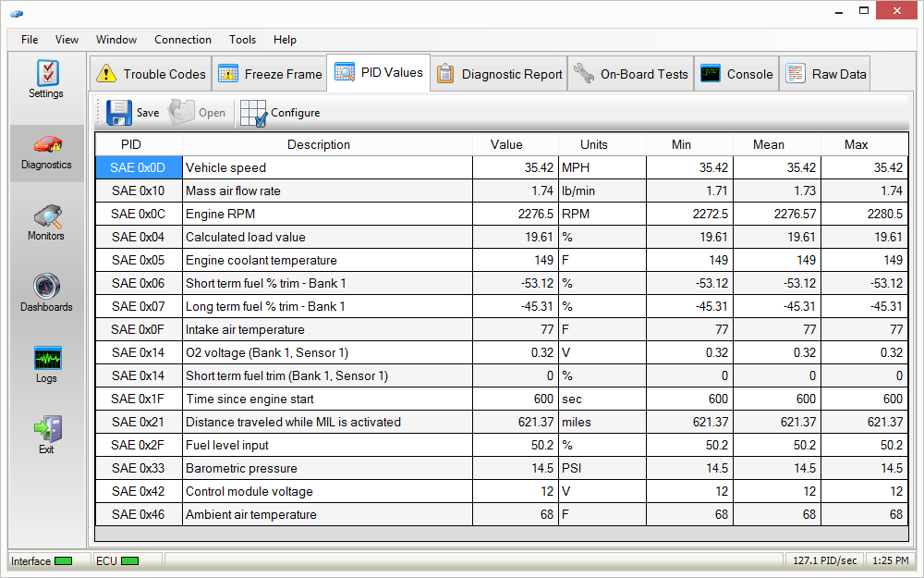Go to the On-Board Tests tab

pyautogui.click(x=631, y=74)
